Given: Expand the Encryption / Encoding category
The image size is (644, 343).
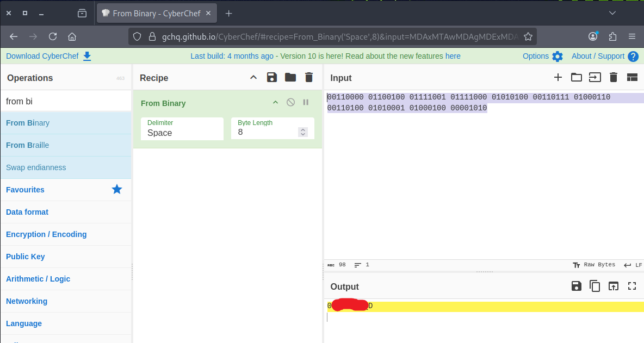Looking at the screenshot, I should point(46,234).
